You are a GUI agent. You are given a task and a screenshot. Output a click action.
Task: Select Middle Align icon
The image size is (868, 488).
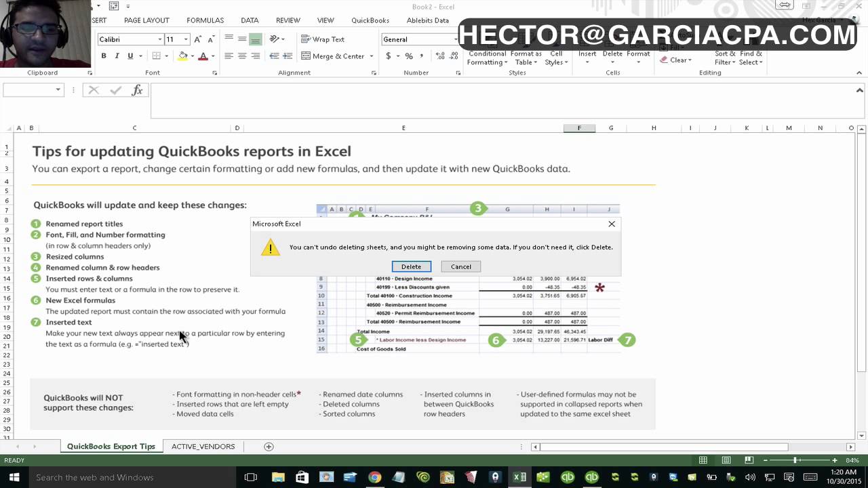(x=242, y=39)
